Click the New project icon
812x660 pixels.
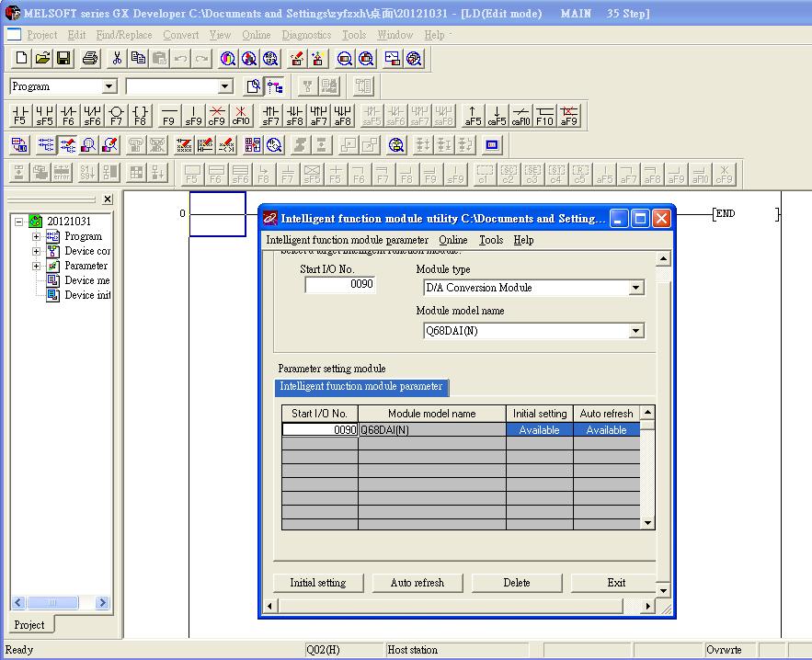coord(21,59)
